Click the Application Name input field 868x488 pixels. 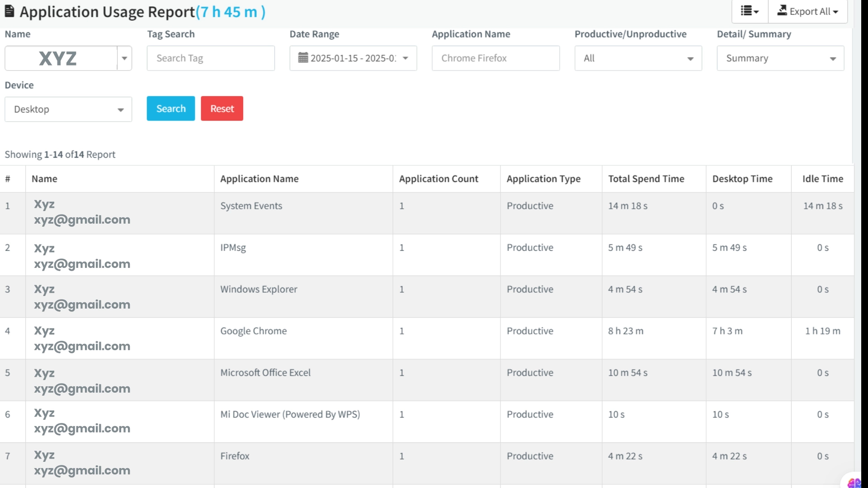(x=495, y=58)
